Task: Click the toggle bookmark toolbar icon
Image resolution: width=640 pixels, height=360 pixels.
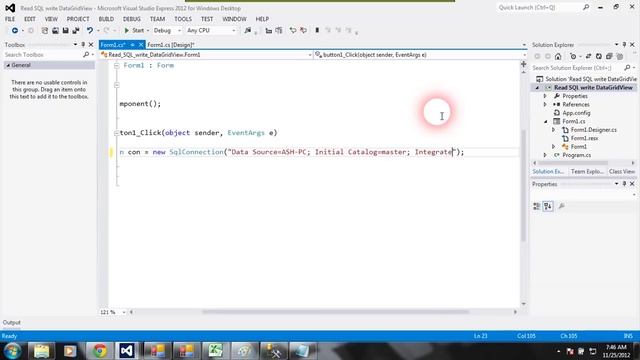Action: [317, 31]
